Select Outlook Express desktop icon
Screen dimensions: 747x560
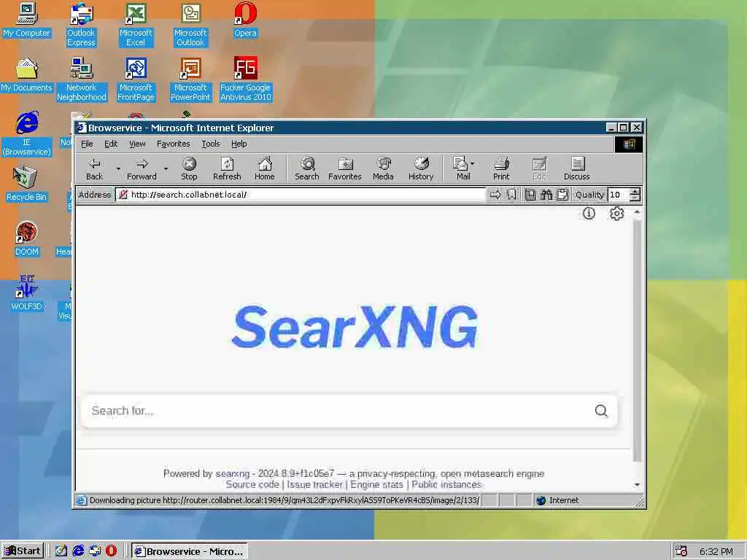[81, 25]
